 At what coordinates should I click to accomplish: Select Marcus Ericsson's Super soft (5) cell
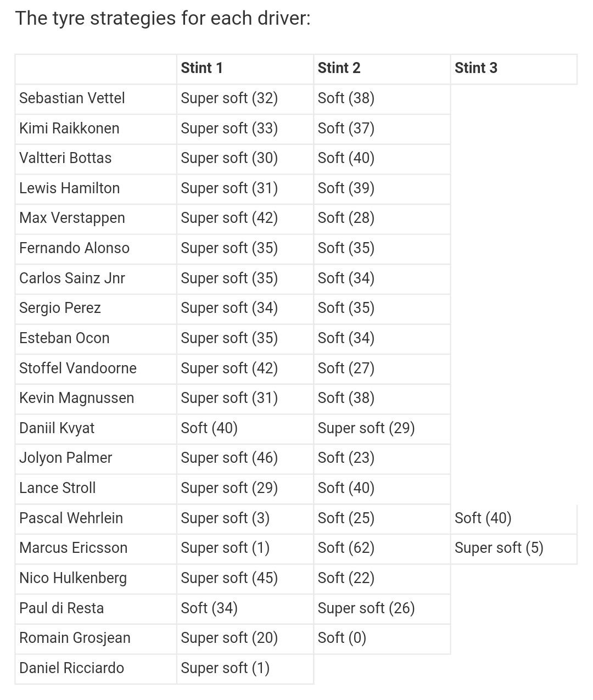click(513, 548)
